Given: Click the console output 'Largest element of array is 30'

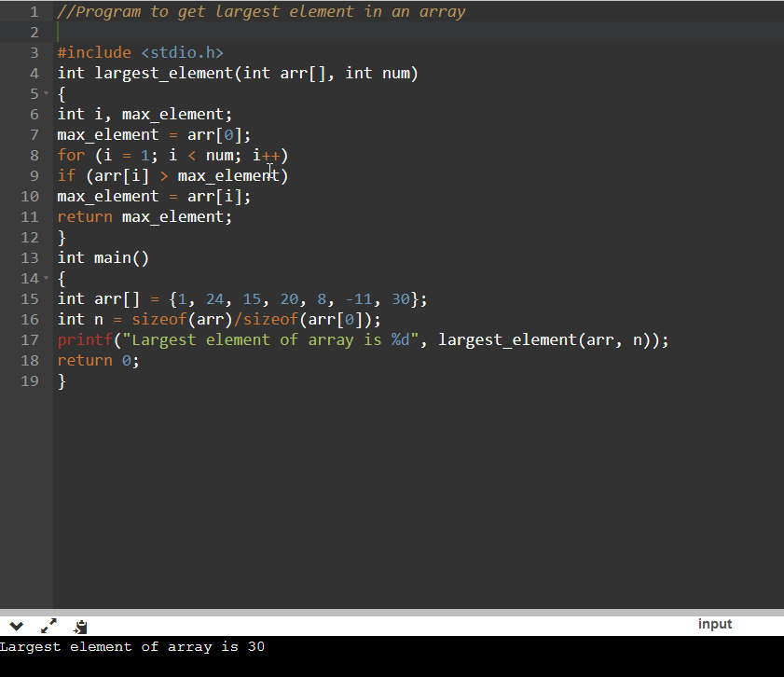Looking at the screenshot, I should [x=132, y=646].
